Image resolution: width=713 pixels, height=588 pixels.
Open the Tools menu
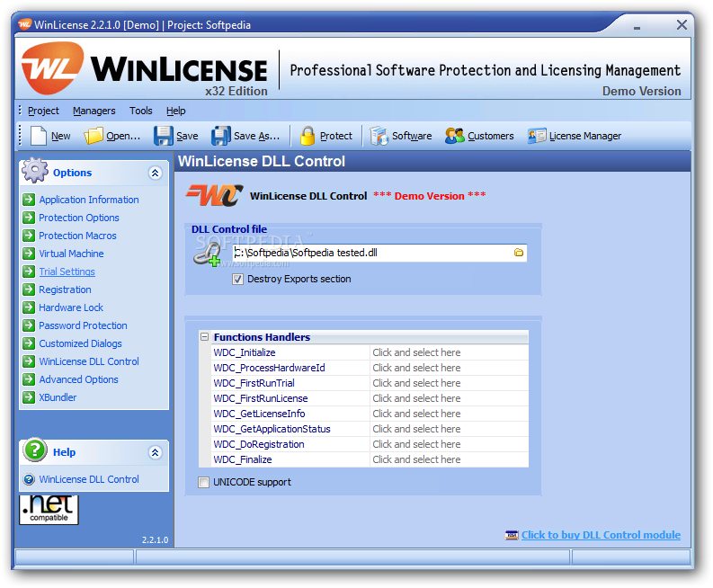pyautogui.click(x=140, y=111)
